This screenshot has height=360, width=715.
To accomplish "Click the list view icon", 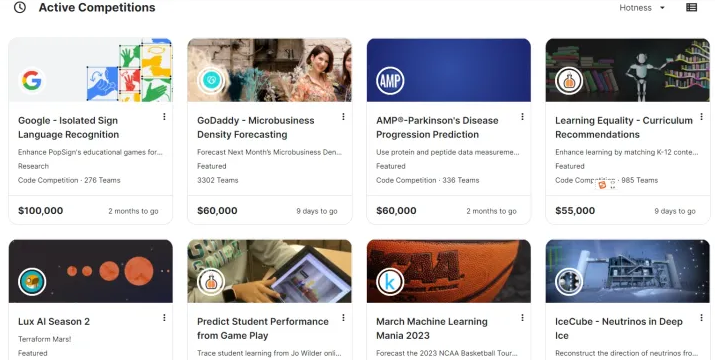I will tap(691, 7).
